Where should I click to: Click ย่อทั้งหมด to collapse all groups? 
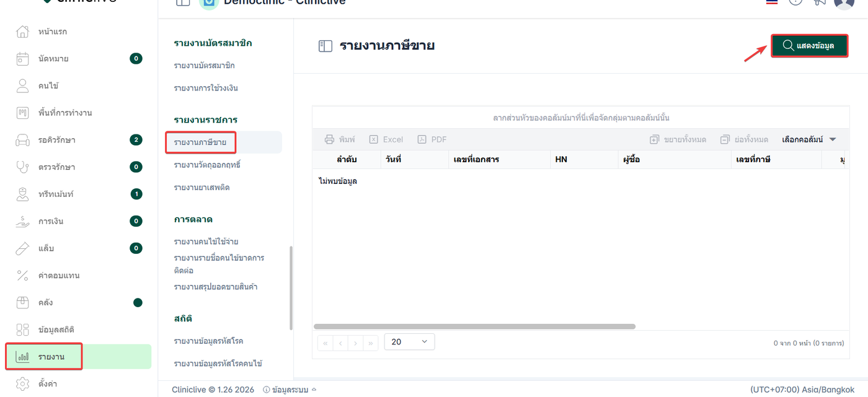(744, 139)
